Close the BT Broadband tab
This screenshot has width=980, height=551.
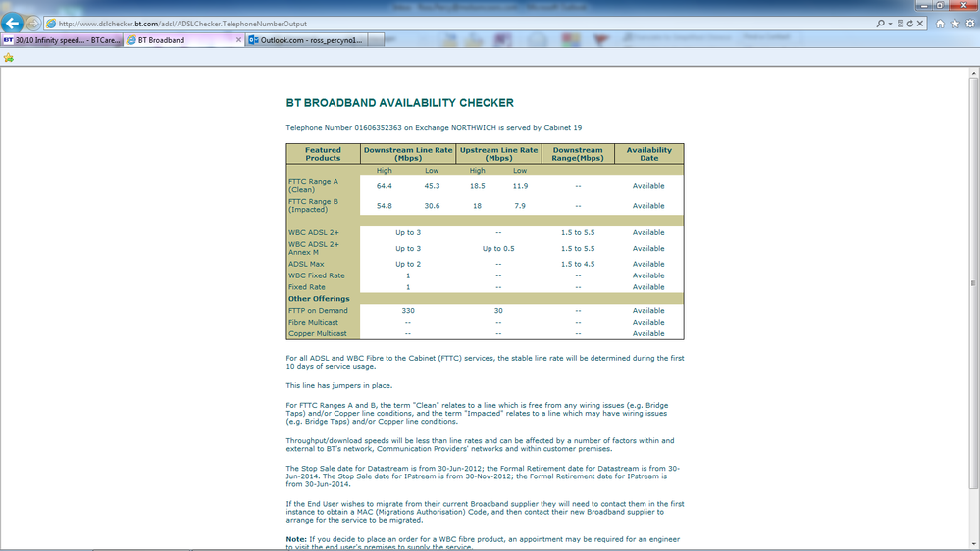click(238, 40)
